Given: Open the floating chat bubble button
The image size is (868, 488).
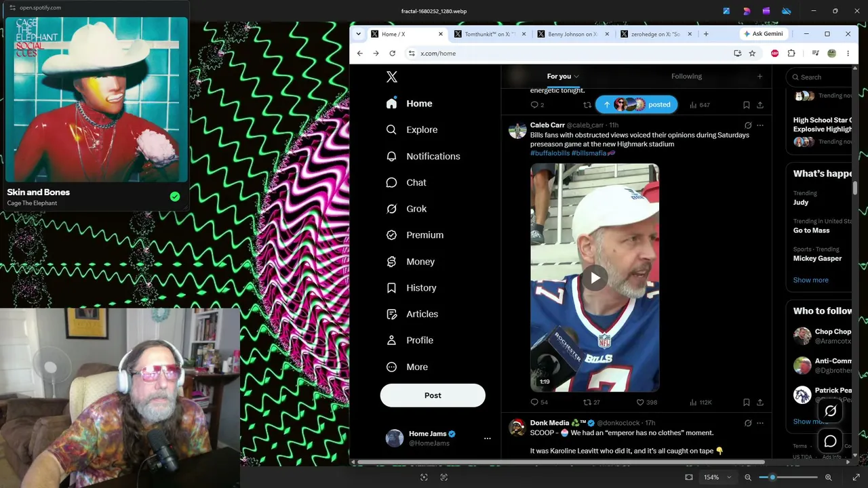Looking at the screenshot, I should [830, 441].
